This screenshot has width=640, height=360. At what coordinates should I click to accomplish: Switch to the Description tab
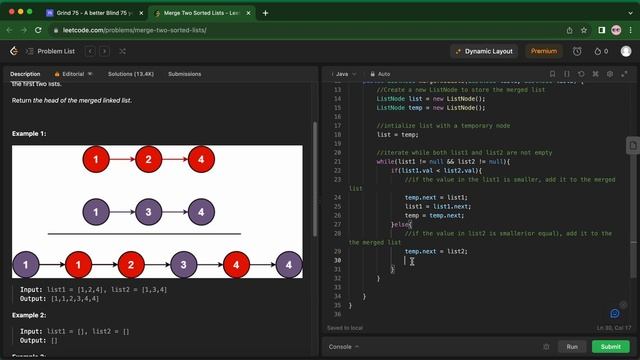click(x=25, y=74)
